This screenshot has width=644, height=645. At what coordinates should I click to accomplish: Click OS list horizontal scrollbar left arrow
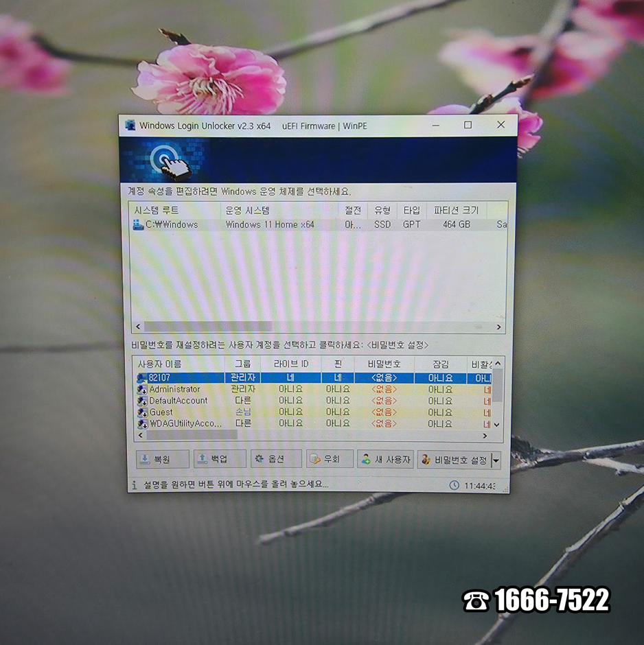point(138,327)
